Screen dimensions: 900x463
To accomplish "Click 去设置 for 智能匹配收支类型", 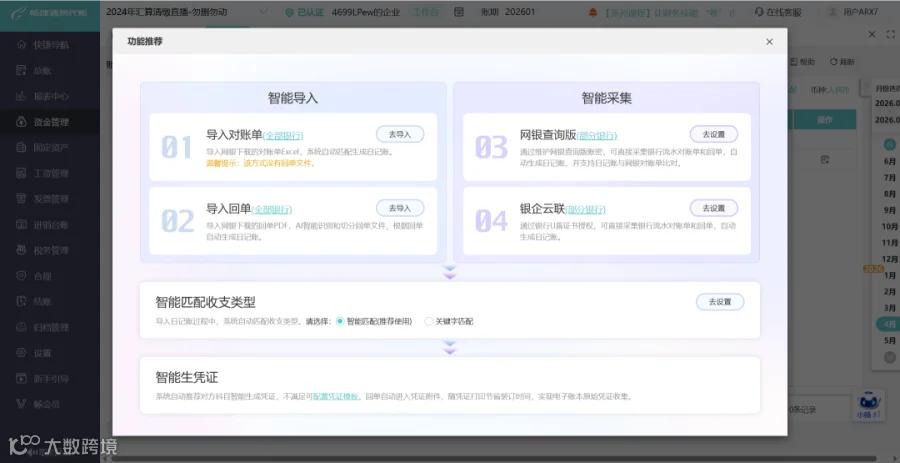I will tap(720, 302).
